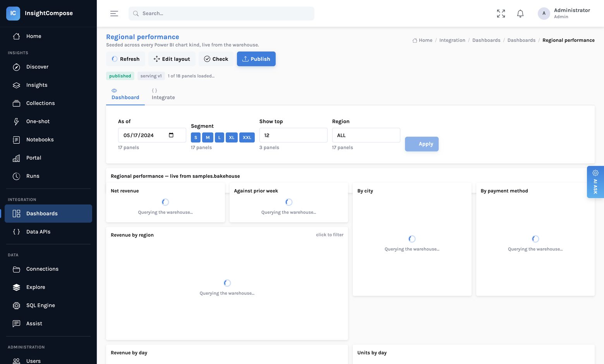Focus the Search input field
The height and width of the screenshot is (364, 604).
(221, 14)
